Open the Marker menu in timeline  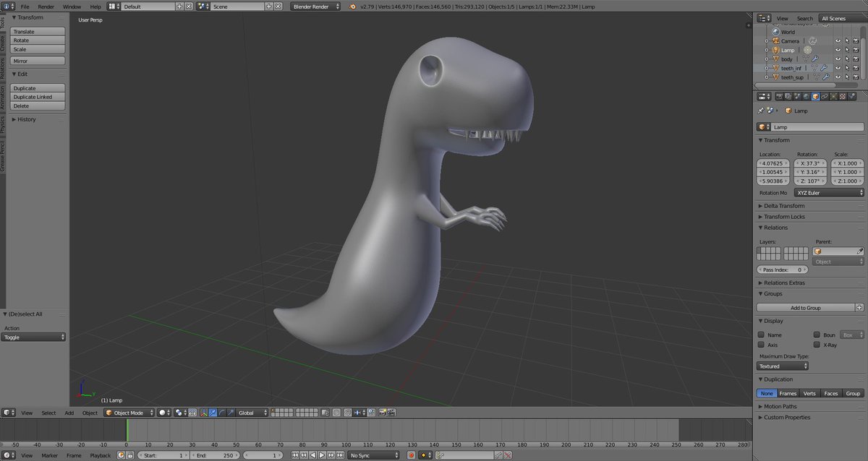click(x=49, y=455)
